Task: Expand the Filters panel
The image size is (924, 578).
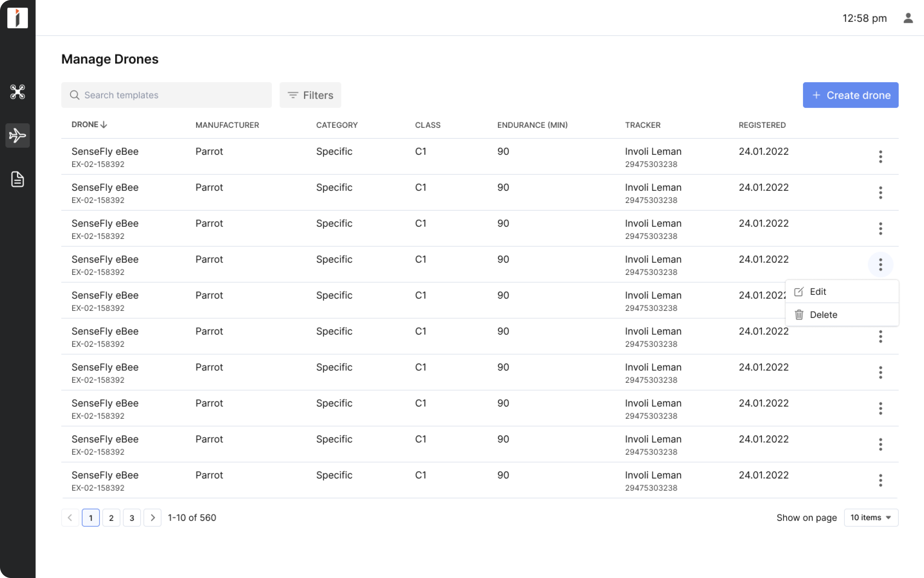Action: pos(310,95)
